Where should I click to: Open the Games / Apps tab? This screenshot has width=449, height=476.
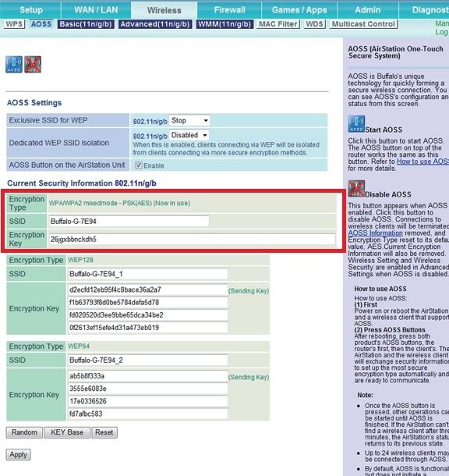pos(299,10)
